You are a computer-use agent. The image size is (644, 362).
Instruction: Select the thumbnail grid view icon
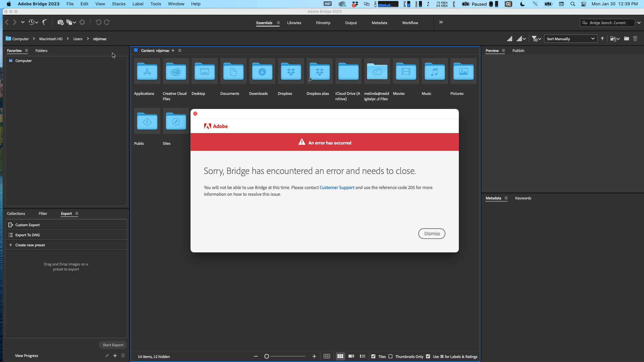point(340,356)
